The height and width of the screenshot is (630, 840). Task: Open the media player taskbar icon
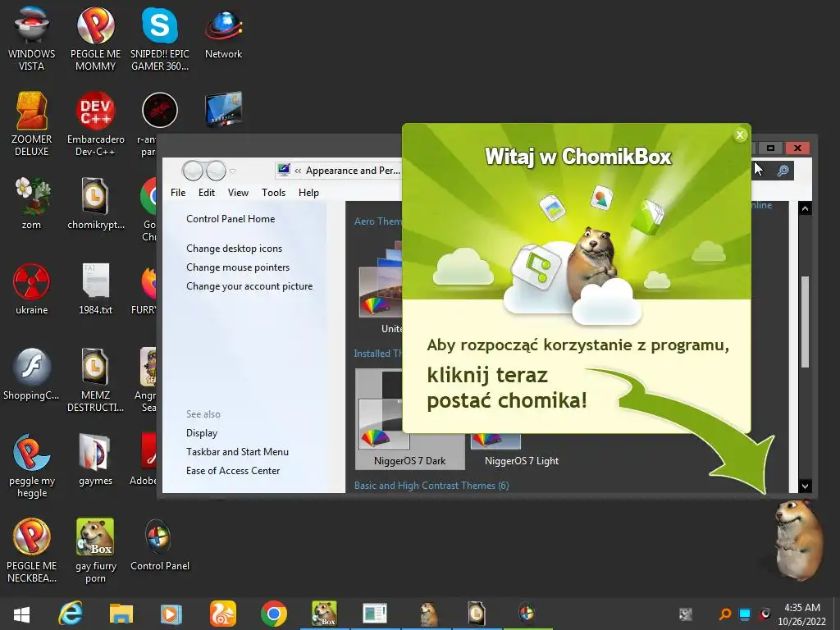[171, 614]
